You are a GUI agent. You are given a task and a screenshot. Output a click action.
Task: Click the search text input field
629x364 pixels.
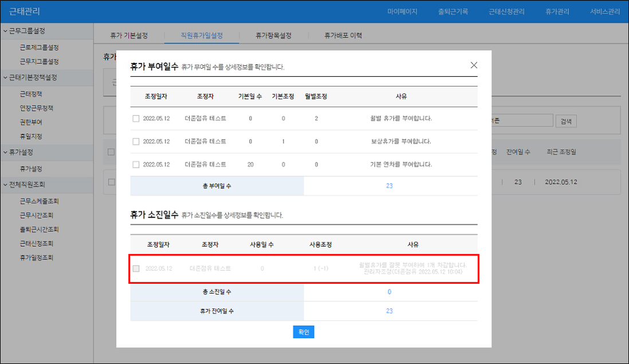pos(521,121)
